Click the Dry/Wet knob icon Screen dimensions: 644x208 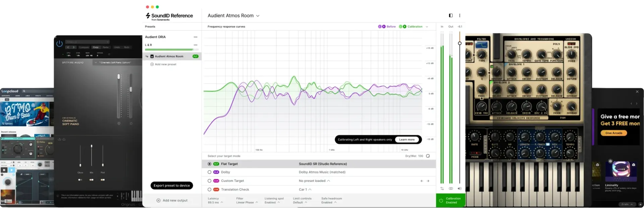[428, 156]
